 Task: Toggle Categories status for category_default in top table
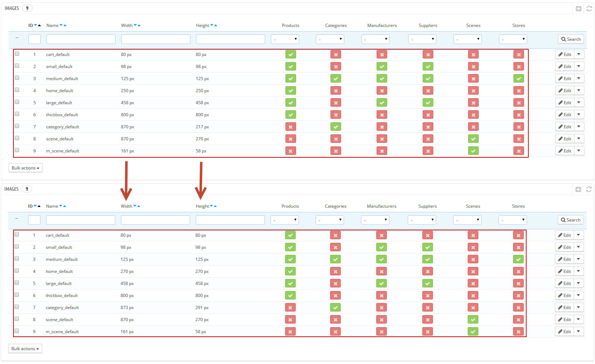tap(335, 127)
